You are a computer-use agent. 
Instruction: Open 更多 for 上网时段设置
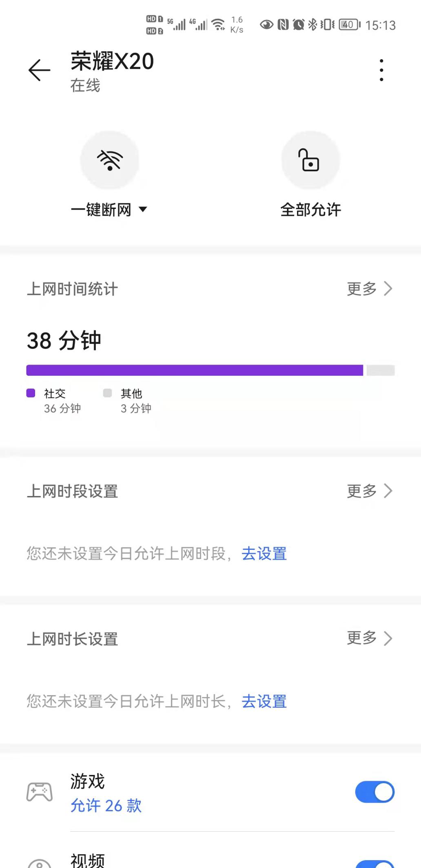click(369, 491)
